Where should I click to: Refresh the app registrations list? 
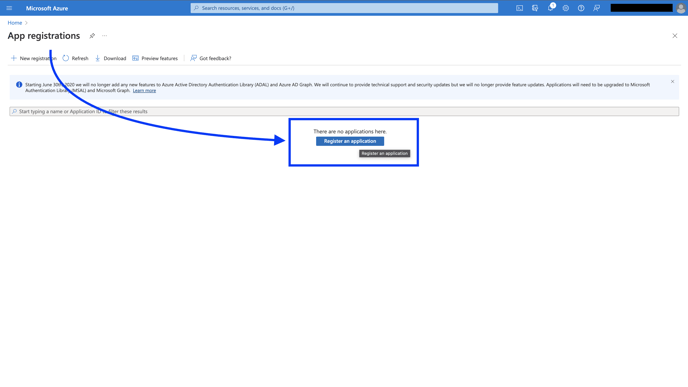[x=75, y=58]
